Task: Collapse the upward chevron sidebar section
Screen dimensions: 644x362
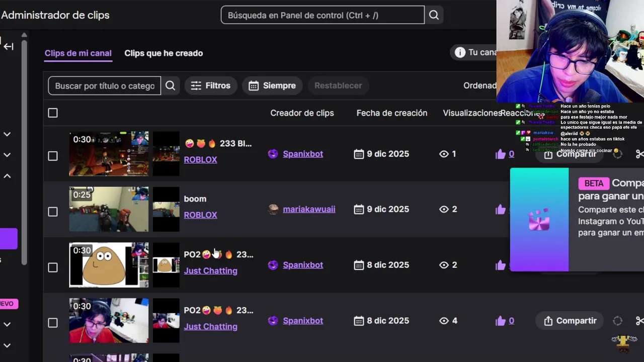Action: [x=7, y=176]
